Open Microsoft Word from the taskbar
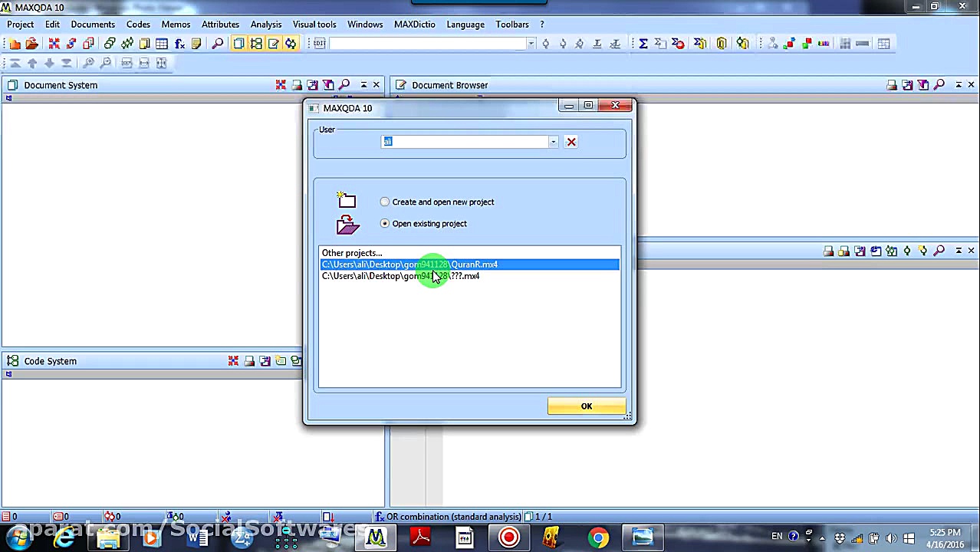The height and width of the screenshot is (552, 980). pos(198,537)
